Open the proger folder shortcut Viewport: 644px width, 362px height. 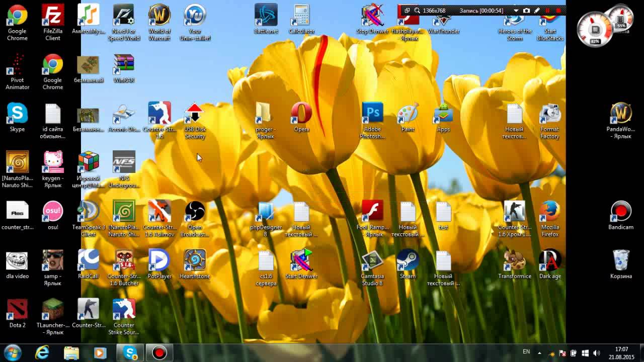pos(266,121)
